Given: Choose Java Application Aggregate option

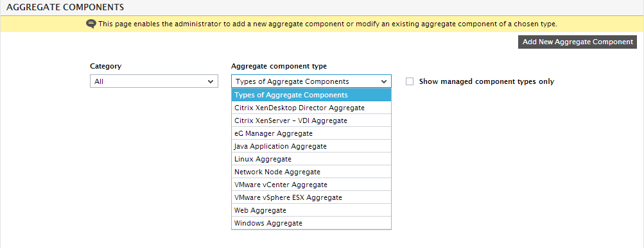Looking at the screenshot, I should [311, 146].
